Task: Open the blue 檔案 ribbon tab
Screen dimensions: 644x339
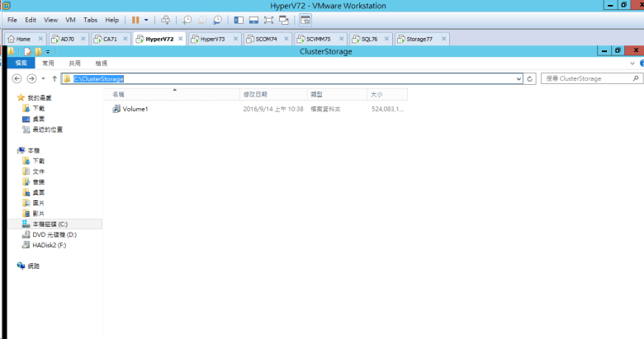Action: 20,63
